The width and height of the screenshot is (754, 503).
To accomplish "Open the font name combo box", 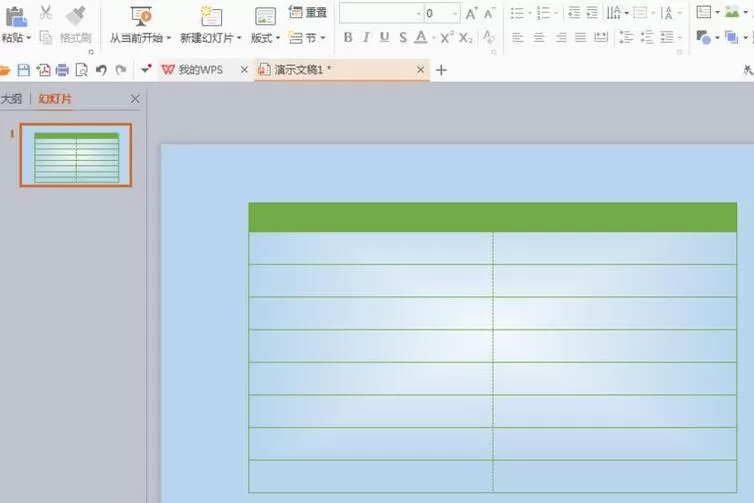I will [x=381, y=13].
